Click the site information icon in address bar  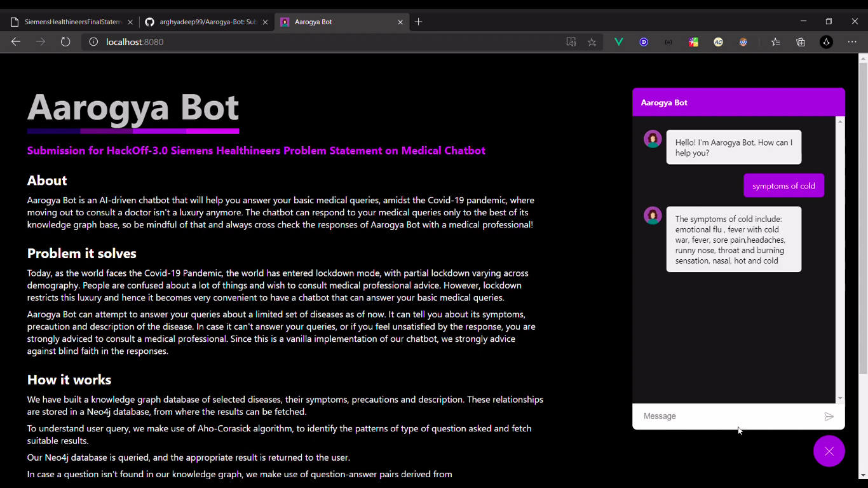tap(93, 42)
